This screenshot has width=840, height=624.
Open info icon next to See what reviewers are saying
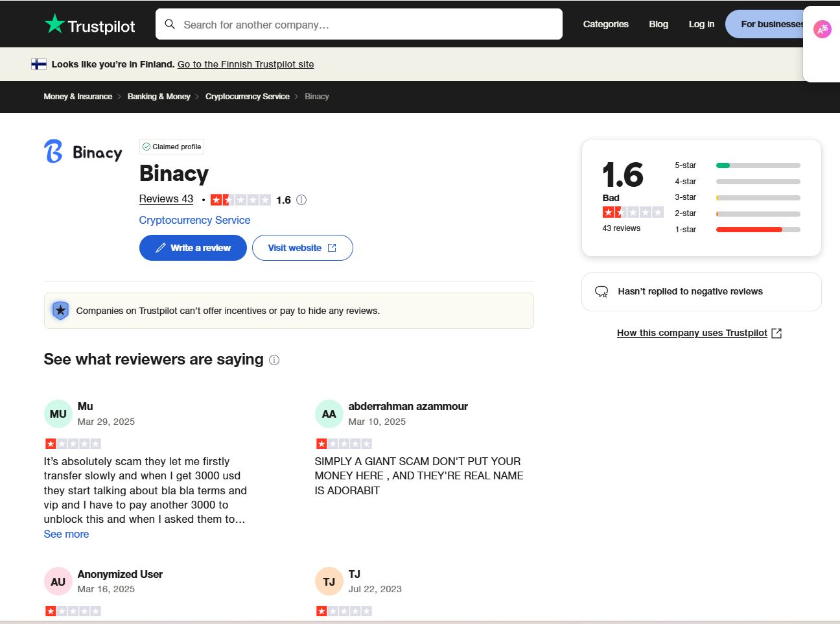click(x=274, y=360)
